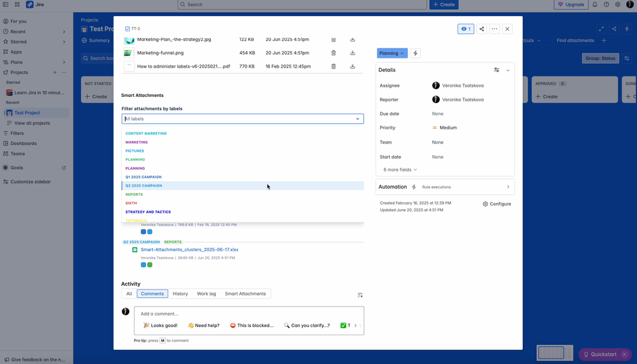Click the lightning automation icon beside Planning

[x=415, y=53]
